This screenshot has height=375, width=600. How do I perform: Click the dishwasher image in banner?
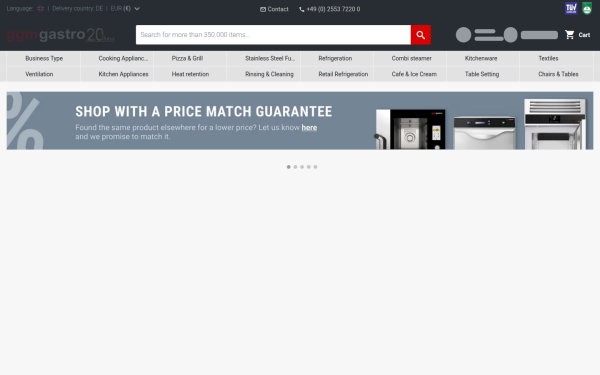[x=484, y=133]
